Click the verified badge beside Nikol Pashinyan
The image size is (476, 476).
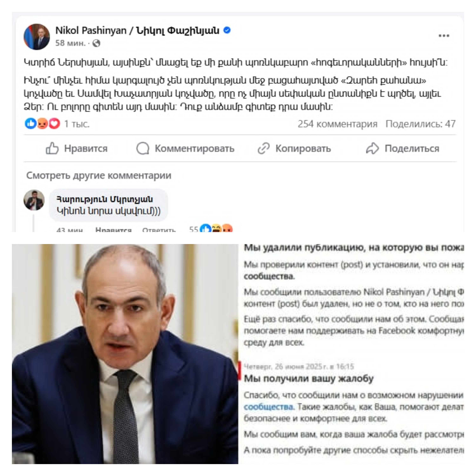pos(227,30)
